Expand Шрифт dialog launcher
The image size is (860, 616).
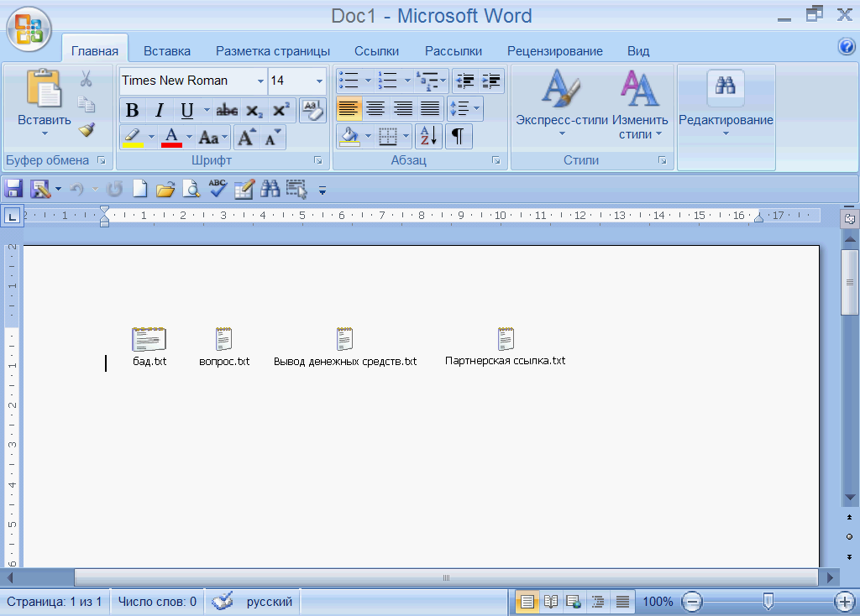click(318, 160)
